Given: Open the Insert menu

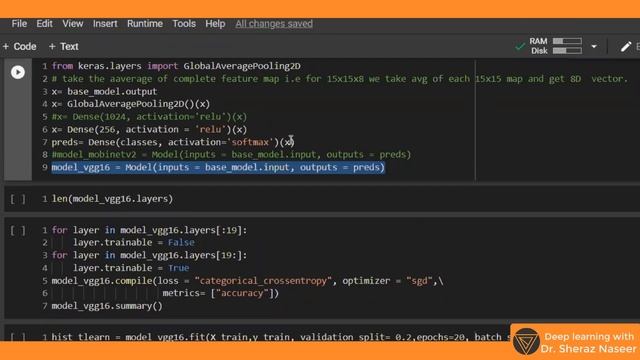Looking at the screenshot, I should pos(105,24).
